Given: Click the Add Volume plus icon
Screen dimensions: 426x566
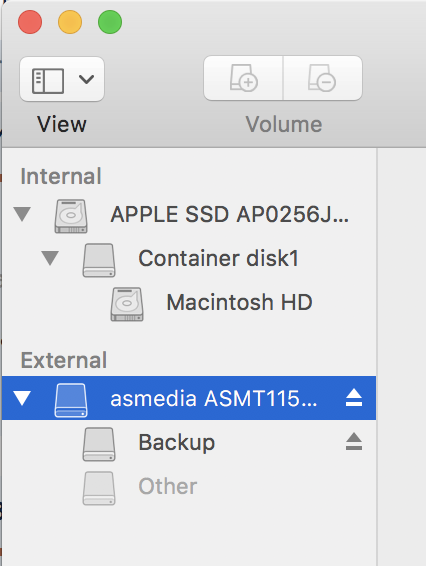Looking at the screenshot, I should coord(243,78).
